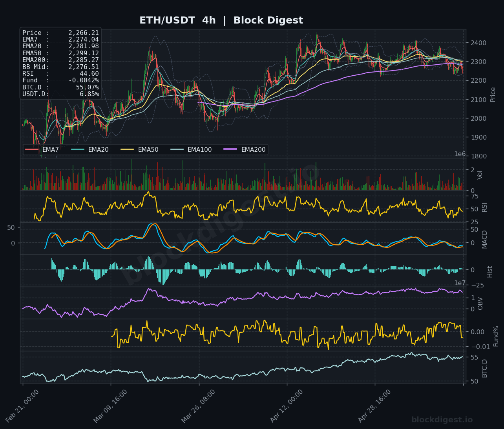Click the Fund value -0.0042% in info box
Viewport: 504px width, 429px height.
click(x=84, y=80)
